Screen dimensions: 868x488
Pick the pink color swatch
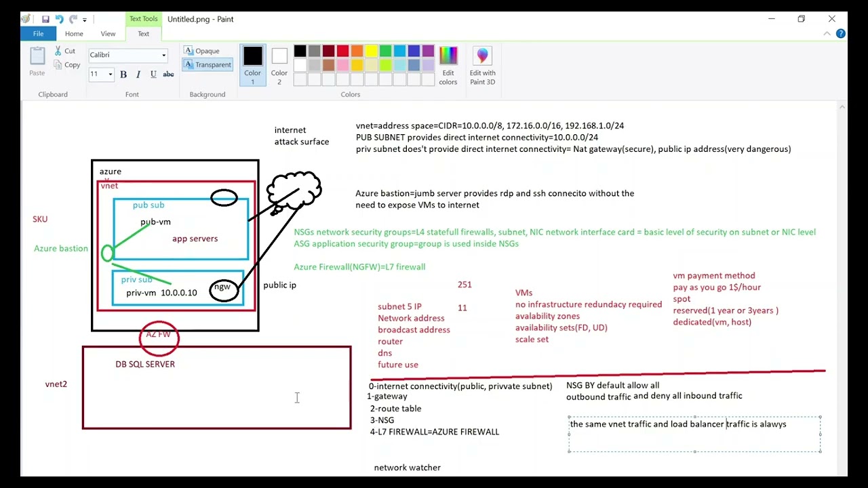[342, 65]
